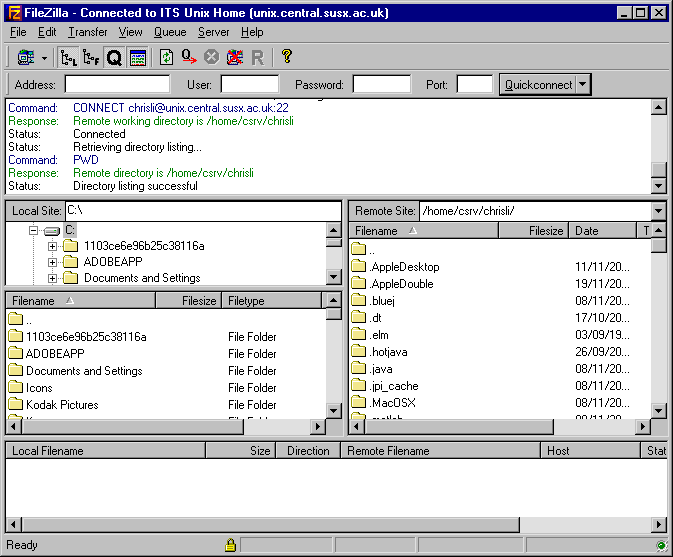Image resolution: width=673 pixels, height=557 pixels.
Task: Toggle local directory tree view
Action: 68,57
